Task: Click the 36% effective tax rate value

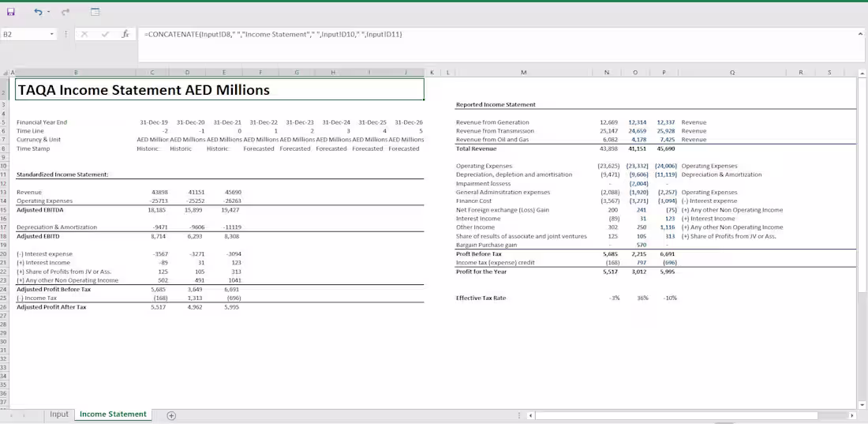Action: (642, 298)
